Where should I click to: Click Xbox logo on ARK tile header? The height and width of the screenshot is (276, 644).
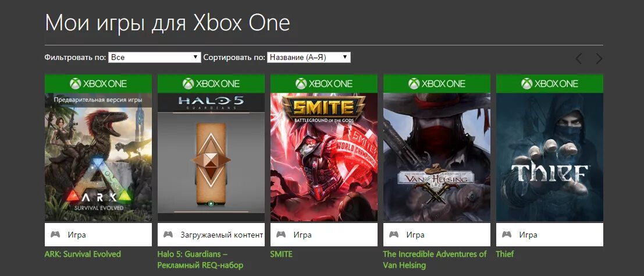click(75, 83)
